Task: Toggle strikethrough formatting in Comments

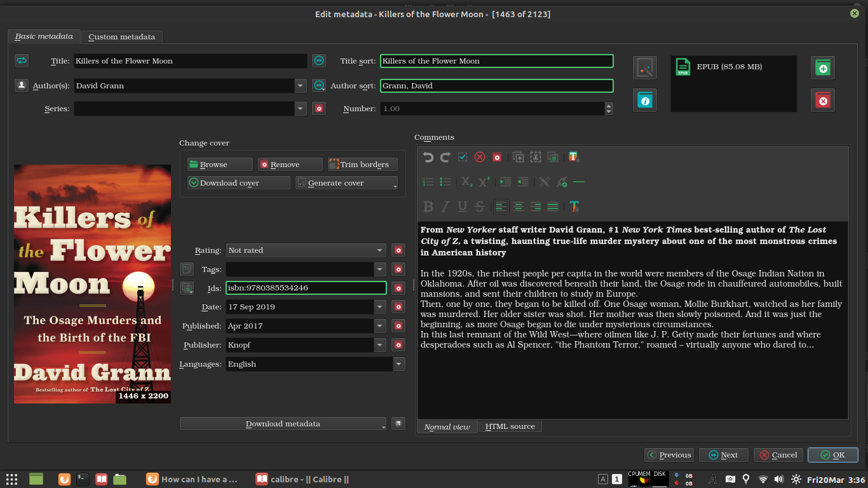Action: pyautogui.click(x=480, y=207)
